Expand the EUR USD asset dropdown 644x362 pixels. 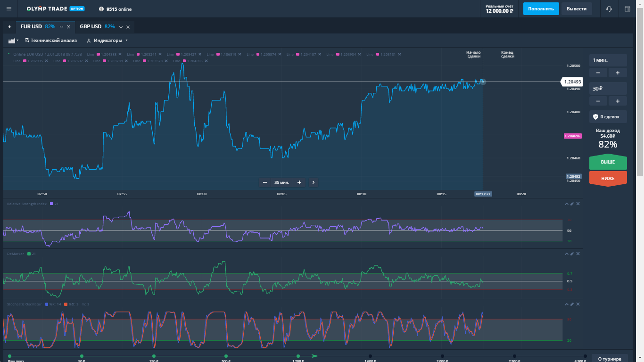click(x=61, y=27)
